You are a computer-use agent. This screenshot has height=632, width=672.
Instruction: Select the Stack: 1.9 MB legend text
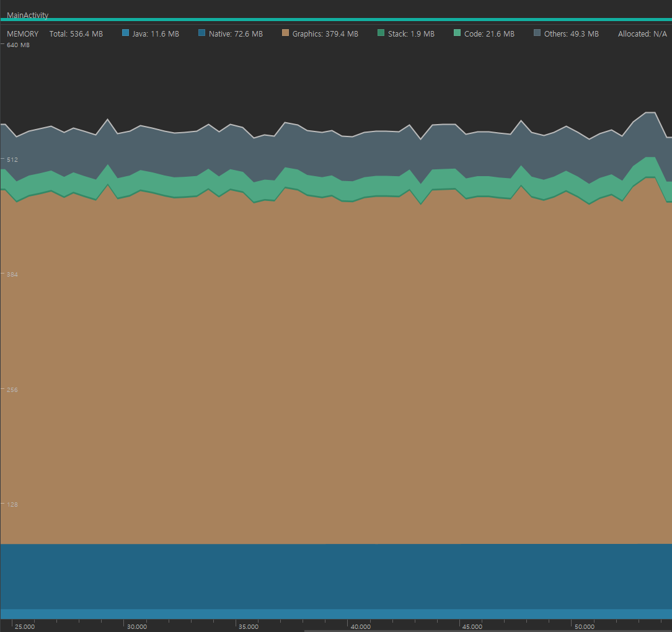411,34
